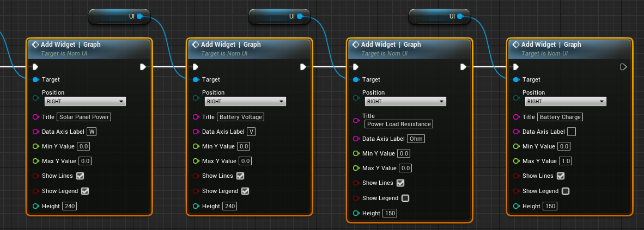This screenshot has height=230, width=644.
Task: Click Position pin on Power Load Resistance node
Action: coord(356,98)
